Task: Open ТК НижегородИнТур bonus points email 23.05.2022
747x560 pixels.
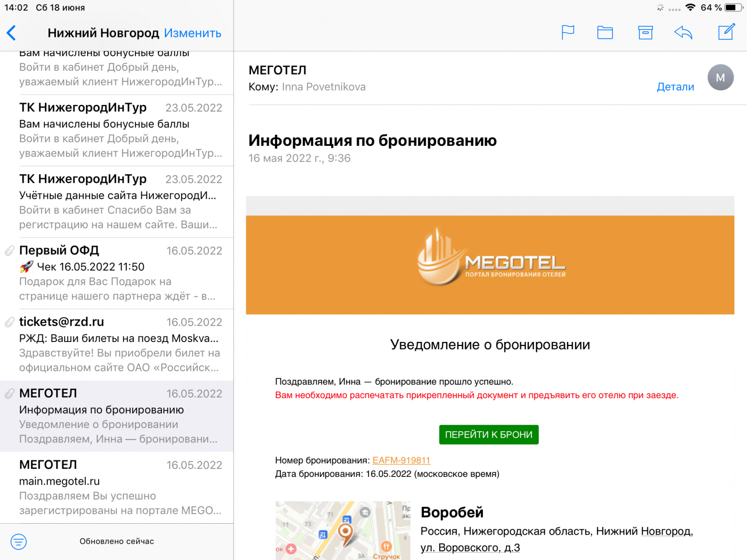Action: point(117,130)
